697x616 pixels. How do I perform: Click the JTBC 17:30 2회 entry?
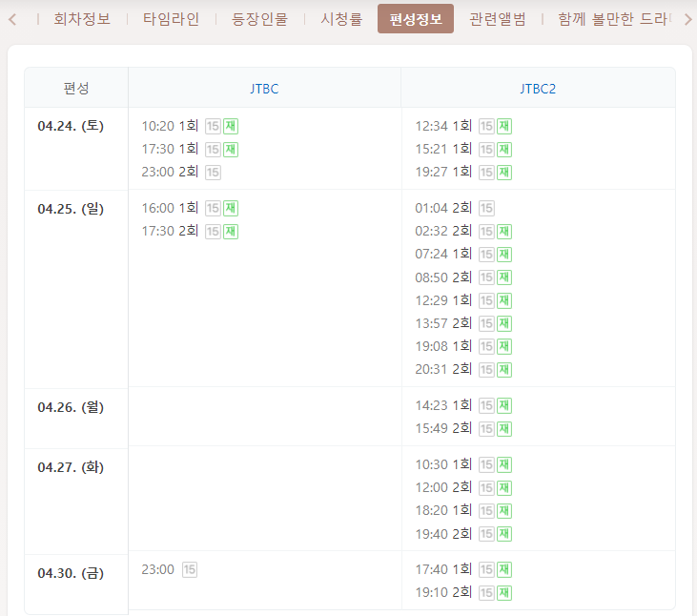pos(190,231)
